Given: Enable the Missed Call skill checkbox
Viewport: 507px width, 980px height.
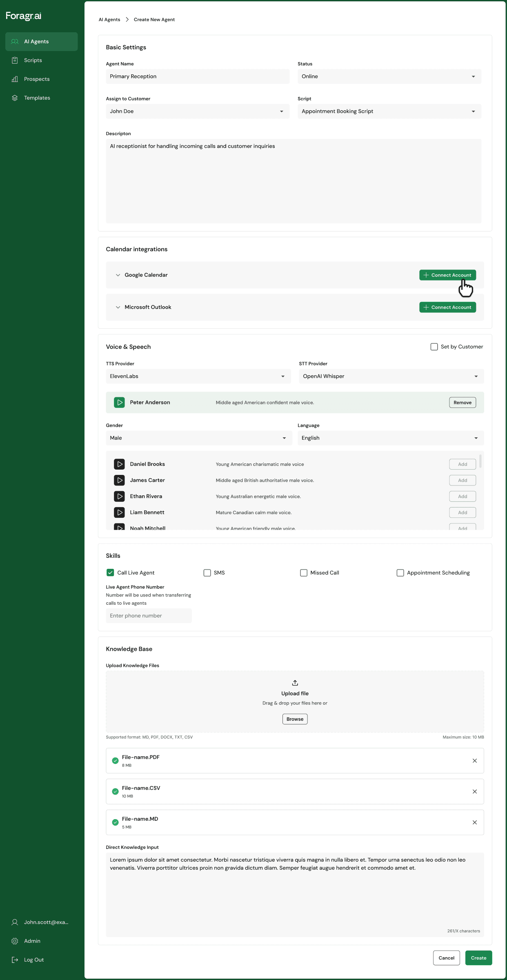Looking at the screenshot, I should tap(304, 573).
